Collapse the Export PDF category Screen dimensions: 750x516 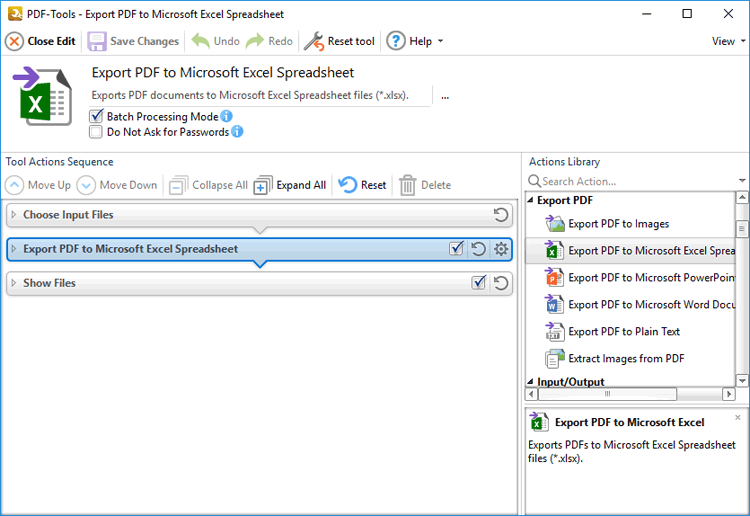(530, 200)
